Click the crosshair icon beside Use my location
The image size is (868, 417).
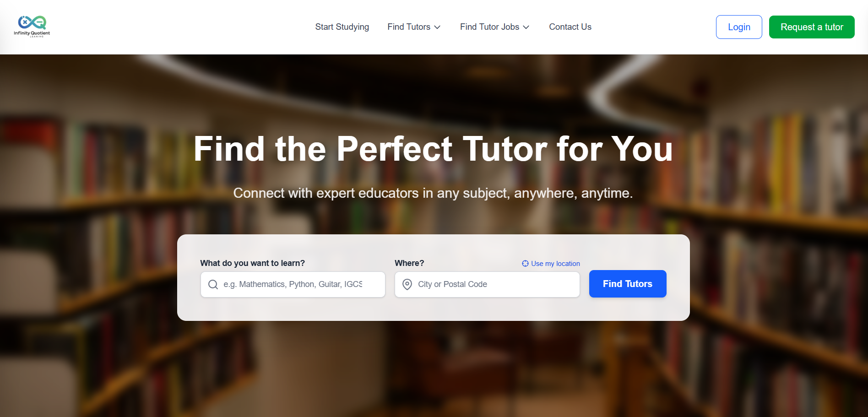(x=525, y=264)
